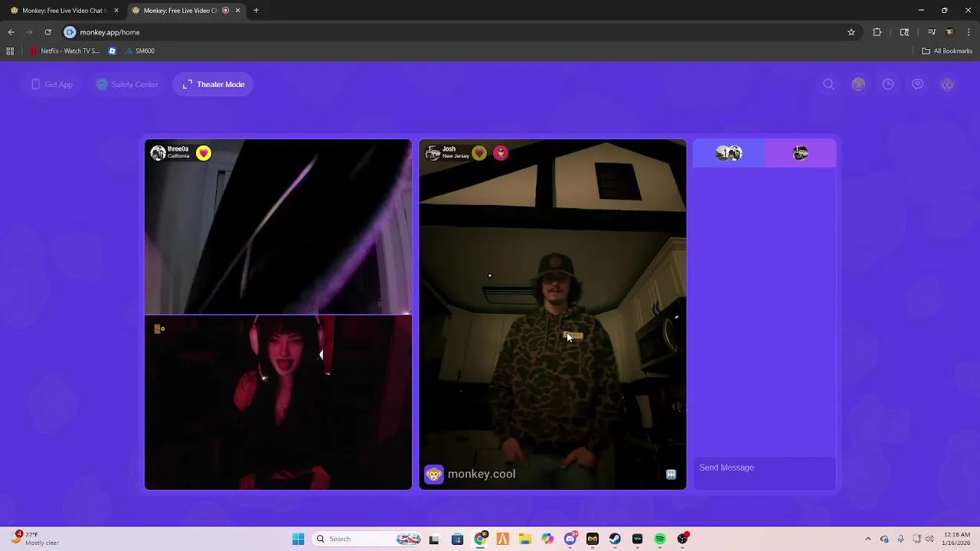Skip to next match with forward icon
Image resolution: width=980 pixels, height=551 pixels.
coord(671,474)
